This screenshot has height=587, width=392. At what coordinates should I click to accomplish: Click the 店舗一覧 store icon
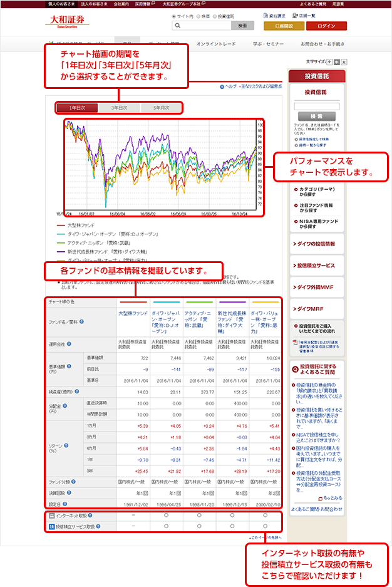295,16
